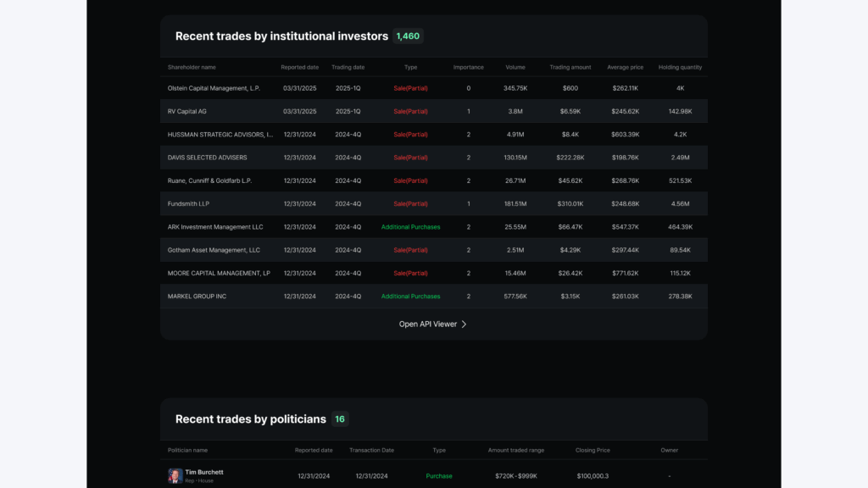868x488 pixels.
Task: Click the Trading date column header
Action: pyautogui.click(x=348, y=67)
